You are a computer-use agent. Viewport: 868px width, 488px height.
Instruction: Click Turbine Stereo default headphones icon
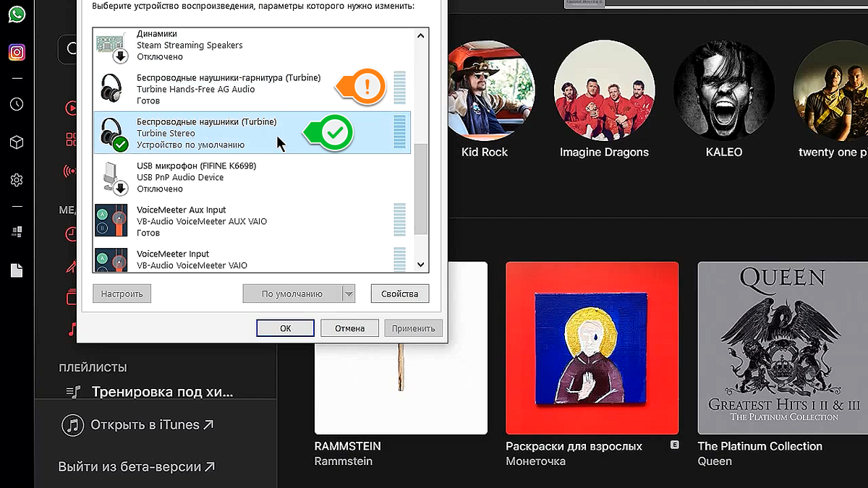coord(114,134)
